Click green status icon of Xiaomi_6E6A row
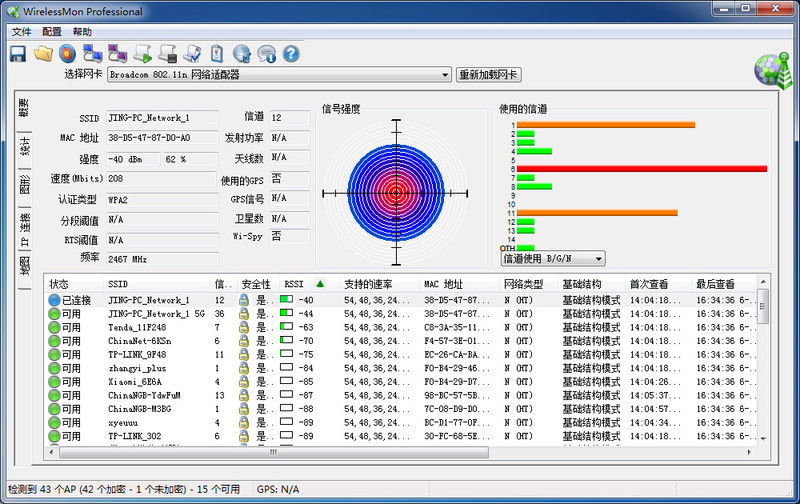Viewport: 800px width, 504px height. [x=54, y=382]
